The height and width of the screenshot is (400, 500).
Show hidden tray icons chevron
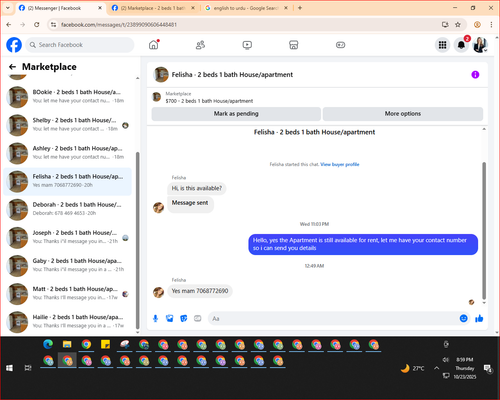pos(436,368)
